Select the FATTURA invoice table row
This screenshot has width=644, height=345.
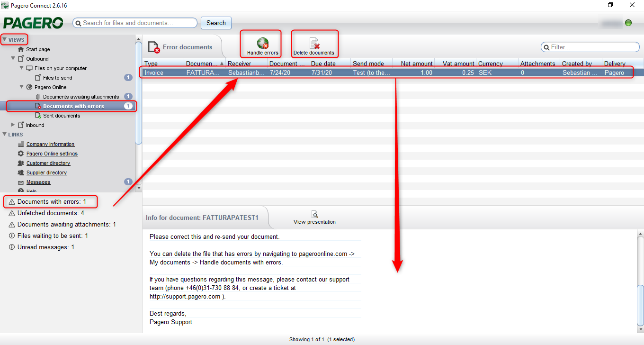click(x=393, y=73)
